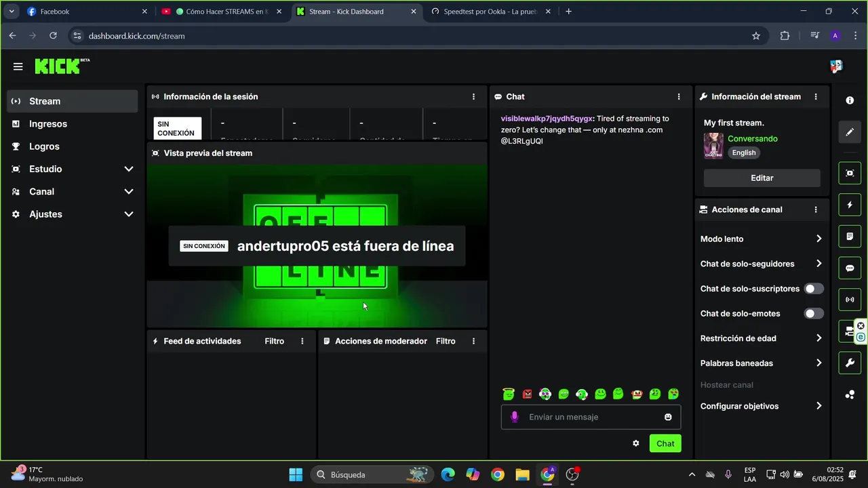Insert the heart-eyes drooling emote
Image resolution: width=868 pixels, height=488 pixels.
tap(673, 394)
